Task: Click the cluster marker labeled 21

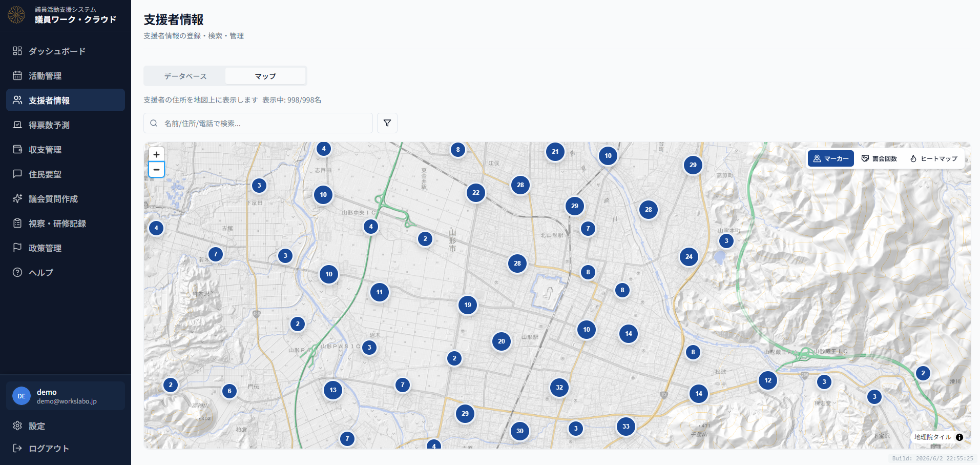Action: click(x=555, y=152)
